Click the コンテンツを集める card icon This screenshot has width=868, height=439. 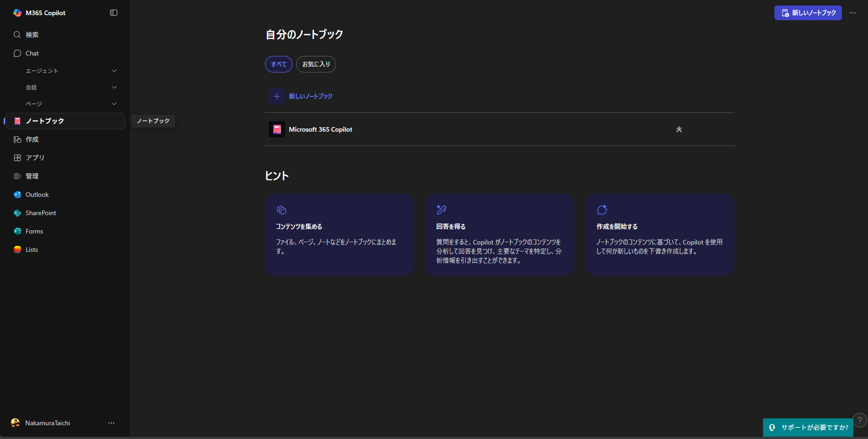pos(282,210)
